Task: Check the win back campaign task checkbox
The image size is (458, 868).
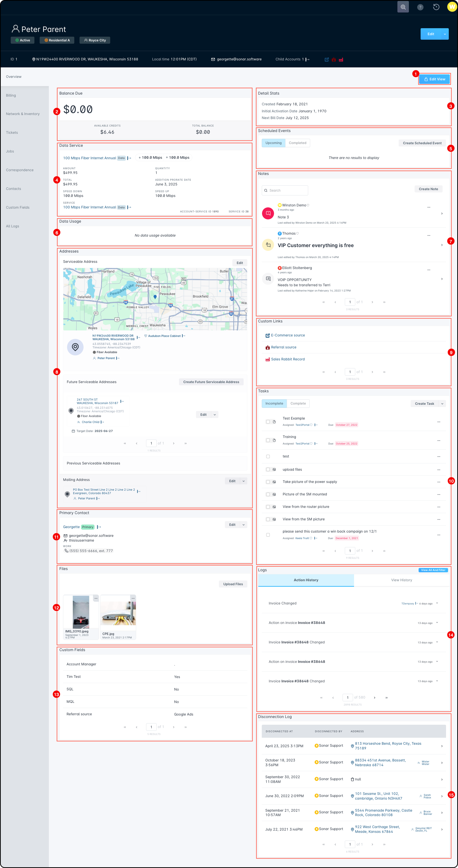Action: coord(268,535)
